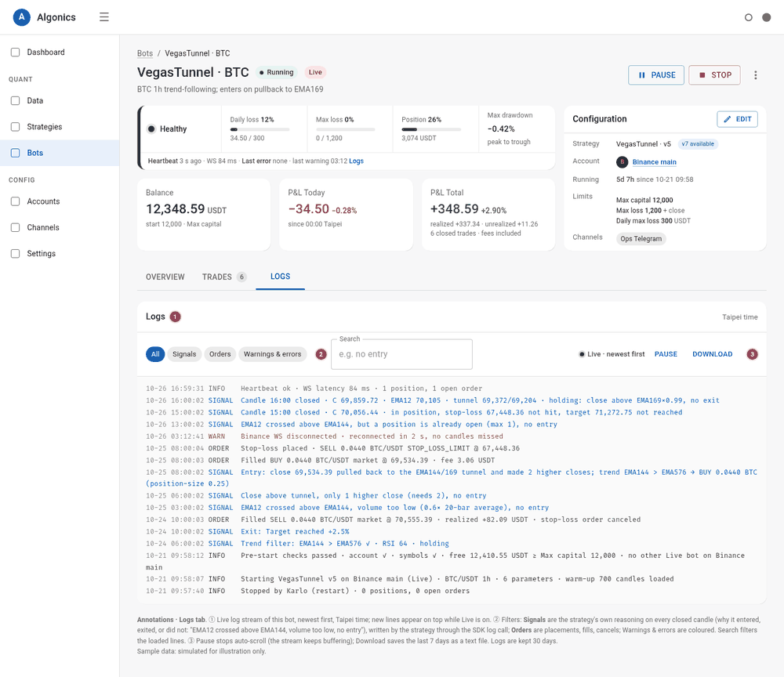The width and height of the screenshot is (784, 677).
Task: Open Settings via its sidebar icon
Action: coord(16,254)
